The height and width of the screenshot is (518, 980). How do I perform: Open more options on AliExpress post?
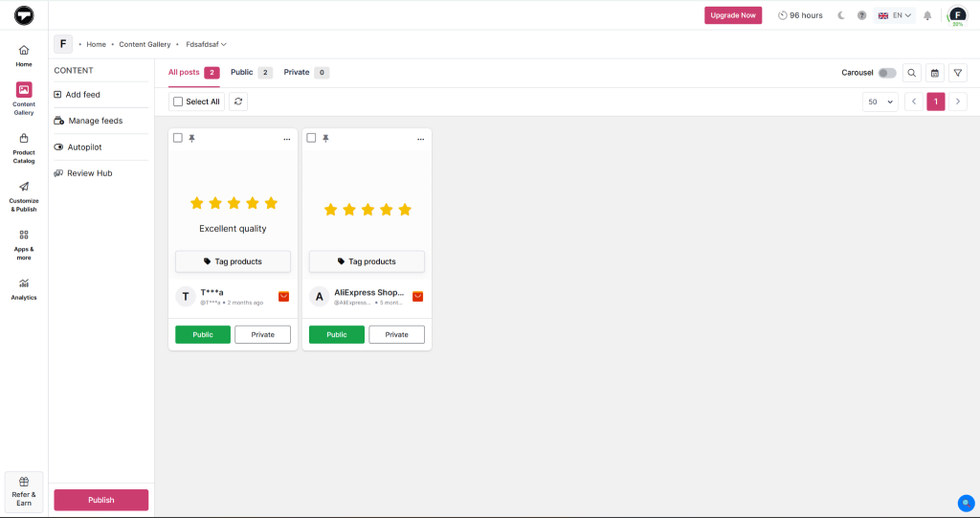click(x=421, y=139)
